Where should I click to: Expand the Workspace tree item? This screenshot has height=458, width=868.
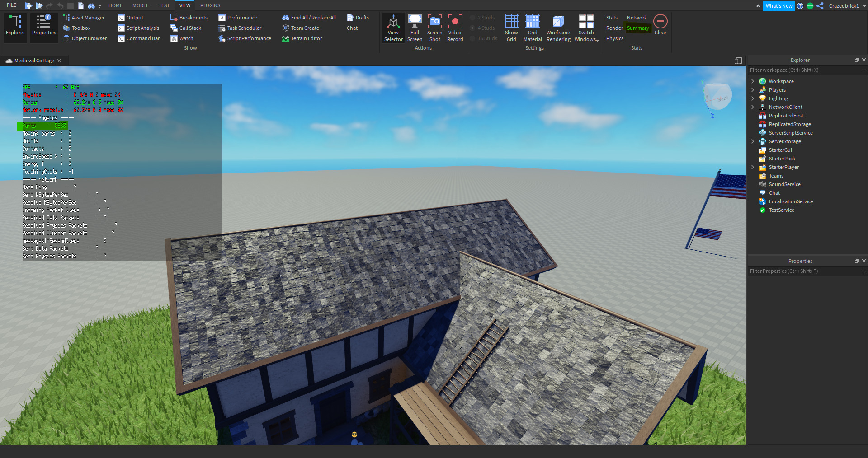tap(753, 81)
